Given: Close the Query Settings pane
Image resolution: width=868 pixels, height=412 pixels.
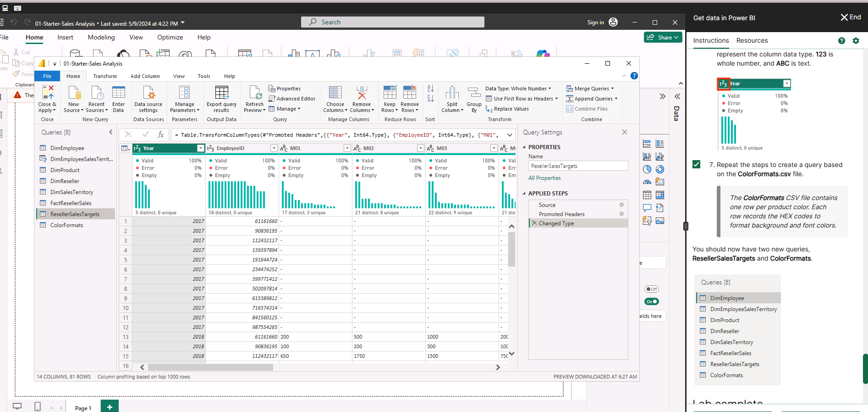Looking at the screenshot, I should [625, 132].
